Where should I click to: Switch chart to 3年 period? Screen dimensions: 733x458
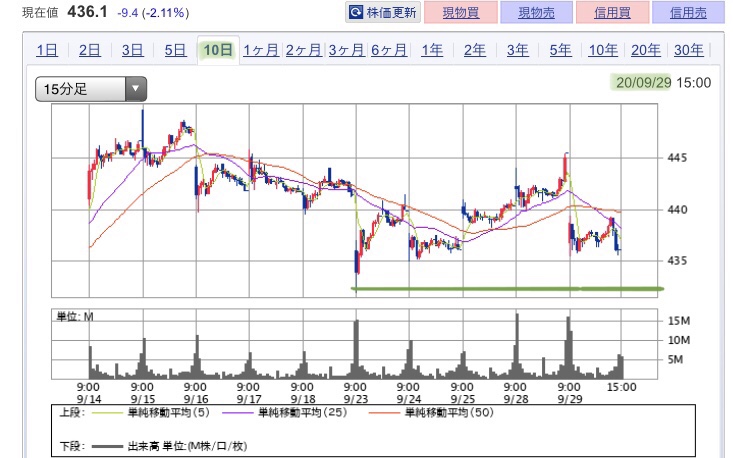click(x=517, y=50)
